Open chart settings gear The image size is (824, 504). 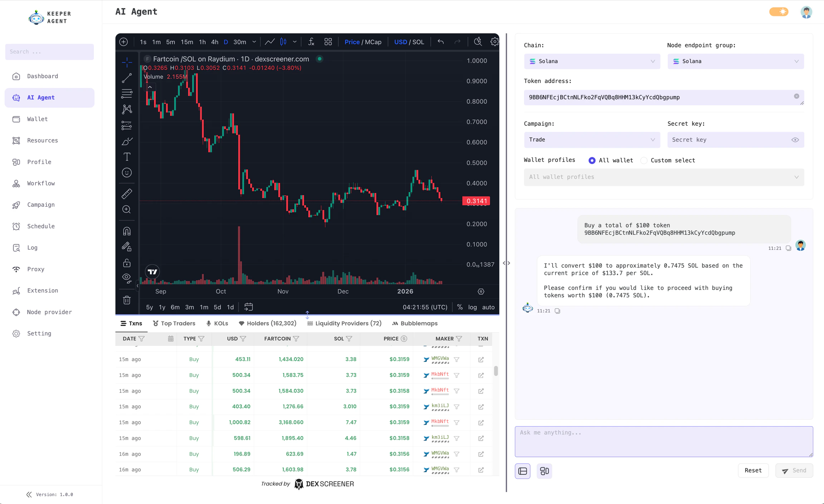point(495,42)
